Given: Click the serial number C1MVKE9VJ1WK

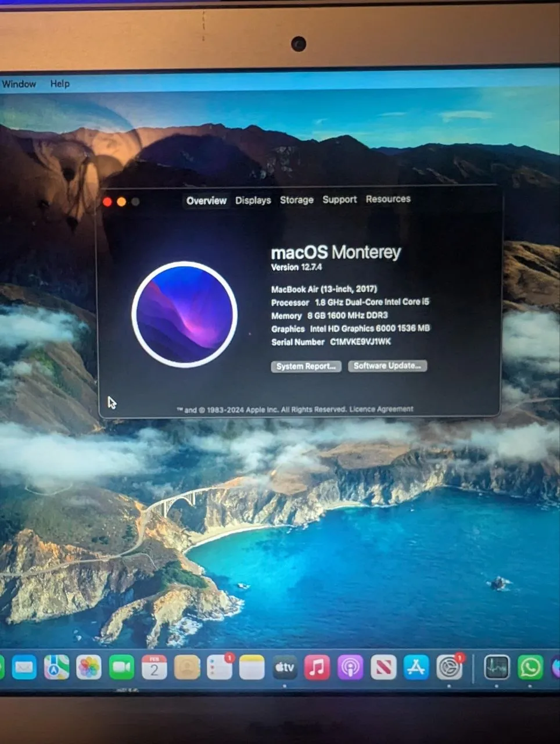Looking at the screenshot, I should (361, 342).
